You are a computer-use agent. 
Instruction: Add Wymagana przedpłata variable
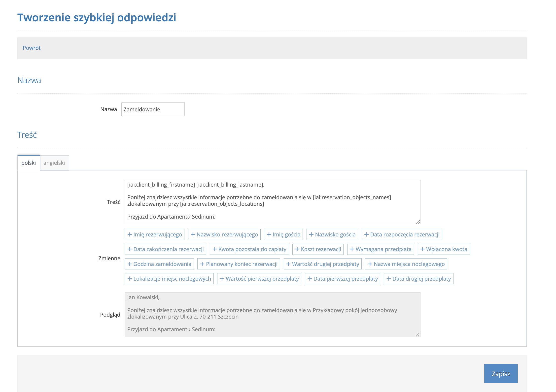coord(380,249)
